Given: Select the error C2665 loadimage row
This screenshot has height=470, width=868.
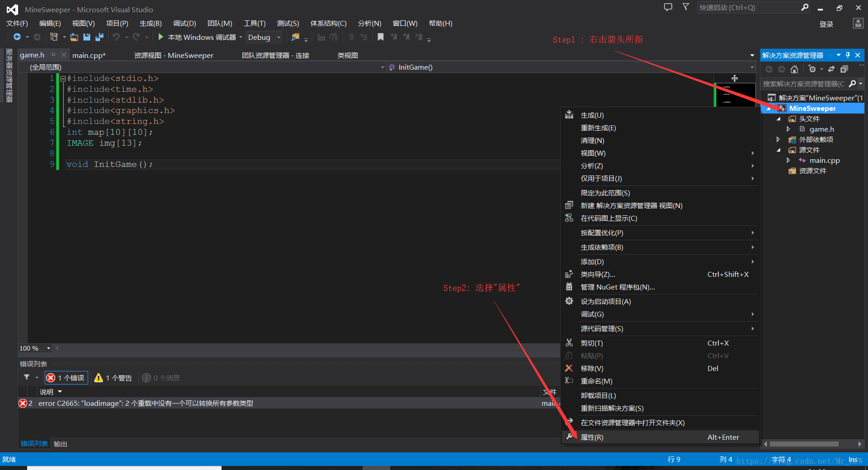Looking at the screenshot, I should [288, 403].
